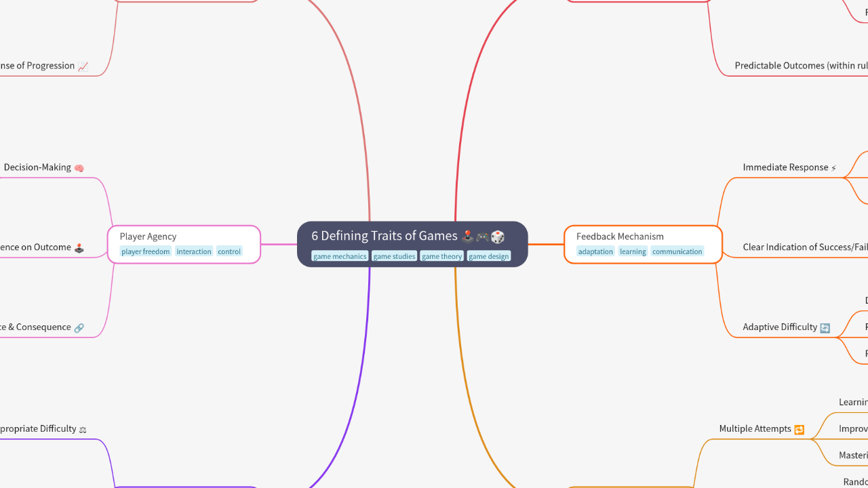Select the Clear Indication of Success/Failure node

[x=805, y=247]
